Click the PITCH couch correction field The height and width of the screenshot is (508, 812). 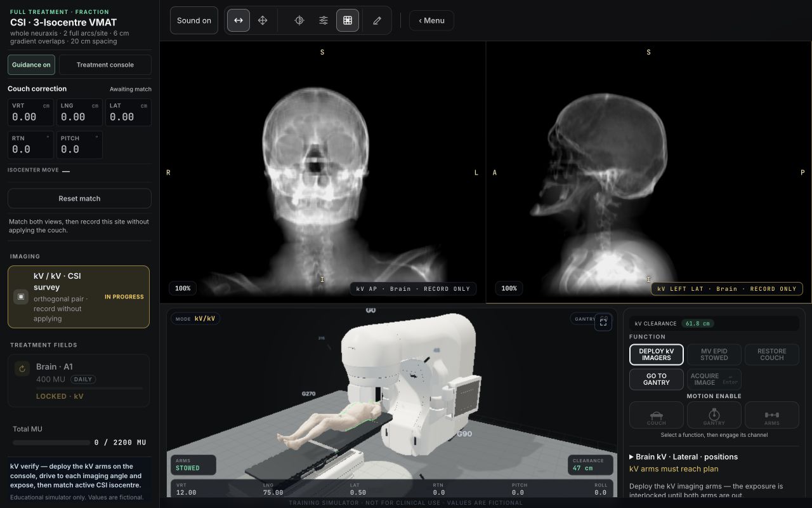pyautogui.click(x=79, y=145)
